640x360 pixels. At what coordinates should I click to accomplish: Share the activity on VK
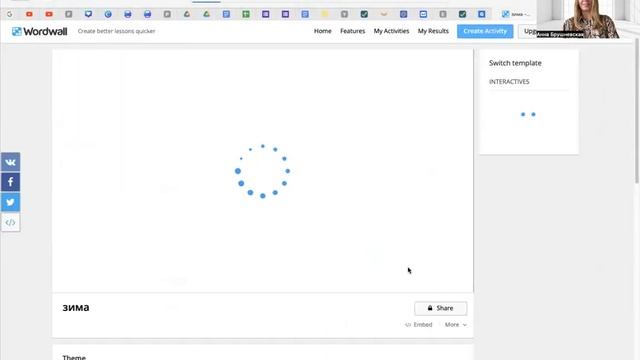coord(10,162)
